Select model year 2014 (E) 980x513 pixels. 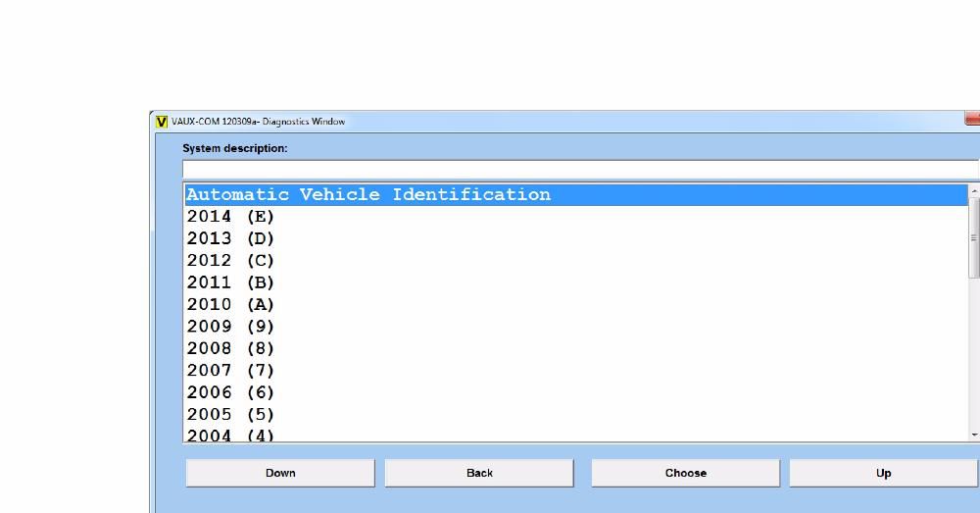click(231, 217)
